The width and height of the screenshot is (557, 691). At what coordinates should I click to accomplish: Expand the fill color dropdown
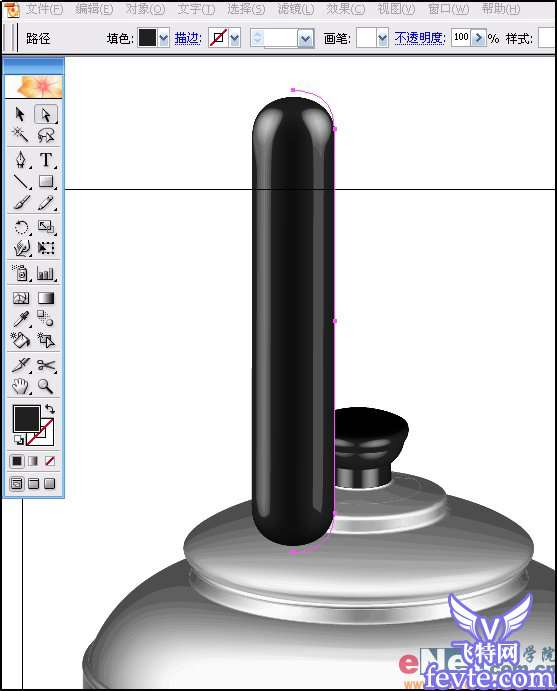(163, 38)
